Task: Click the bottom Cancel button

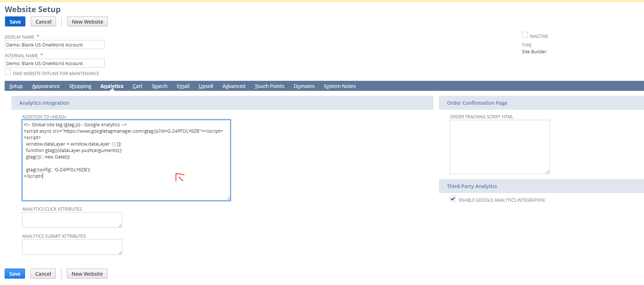Action: [43, 274]
